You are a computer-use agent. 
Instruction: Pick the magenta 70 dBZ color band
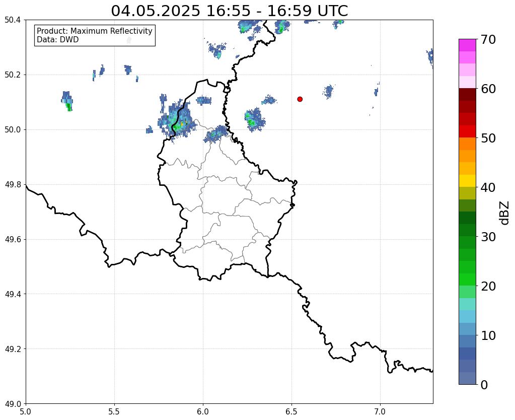coord(467,45)
